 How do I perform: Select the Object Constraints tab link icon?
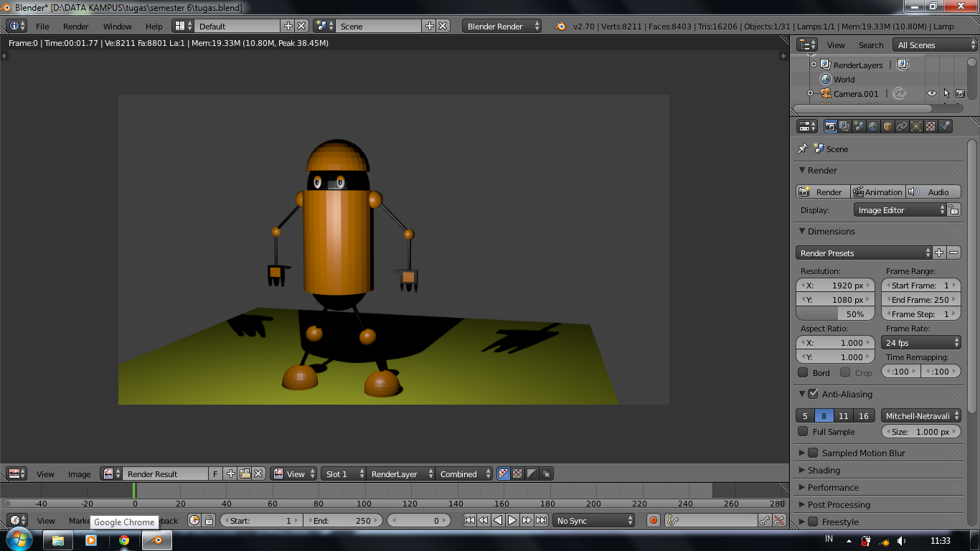click(902, 126)
